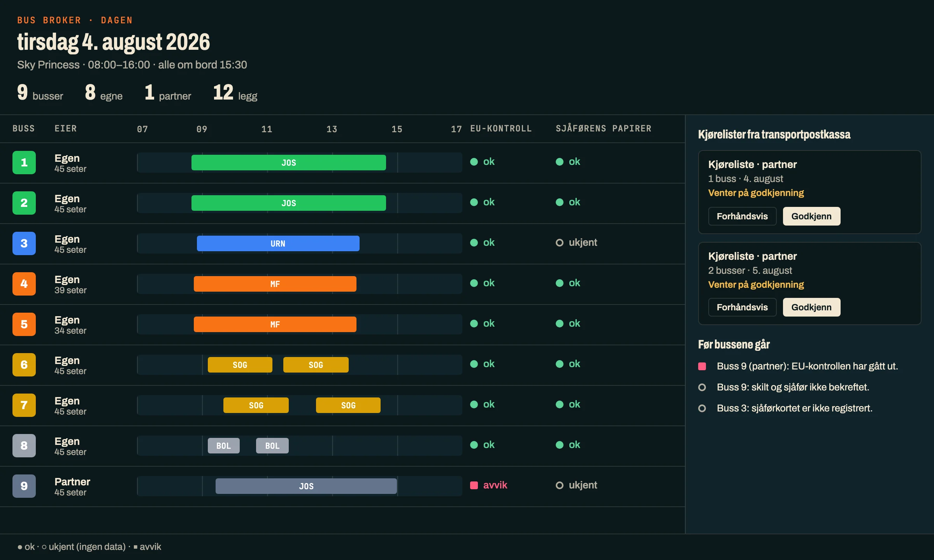The width and height of the screenshot is (934, 560).
Task: Select the grey JOS leg on partner bus 9
Action: click(306, 486)
